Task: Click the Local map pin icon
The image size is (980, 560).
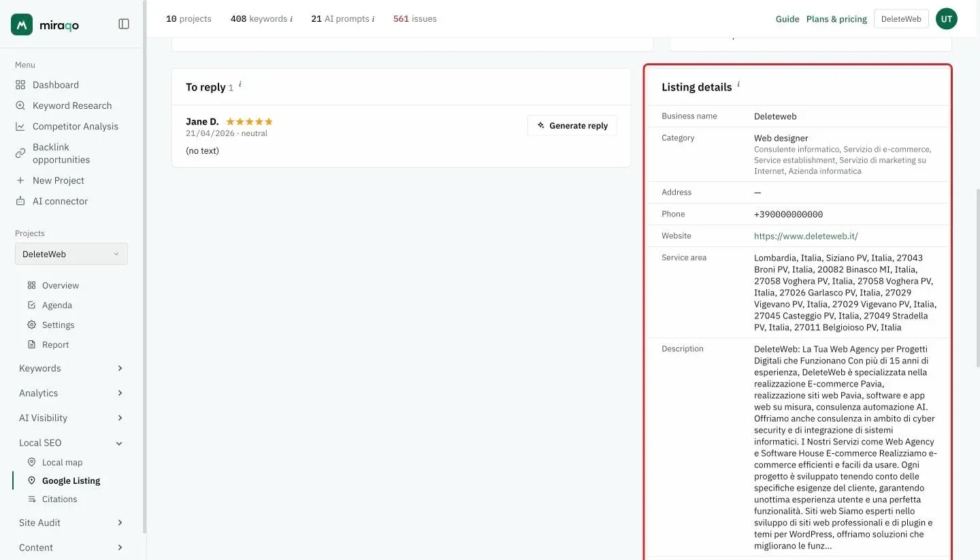Action: point(31,463)
